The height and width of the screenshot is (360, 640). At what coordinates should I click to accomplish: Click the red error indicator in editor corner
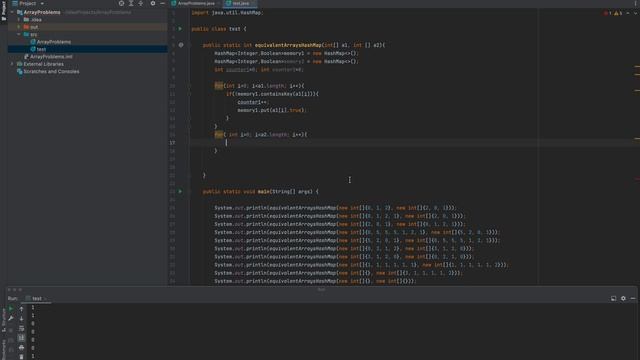pyautogui.click(x=607, y=13)
